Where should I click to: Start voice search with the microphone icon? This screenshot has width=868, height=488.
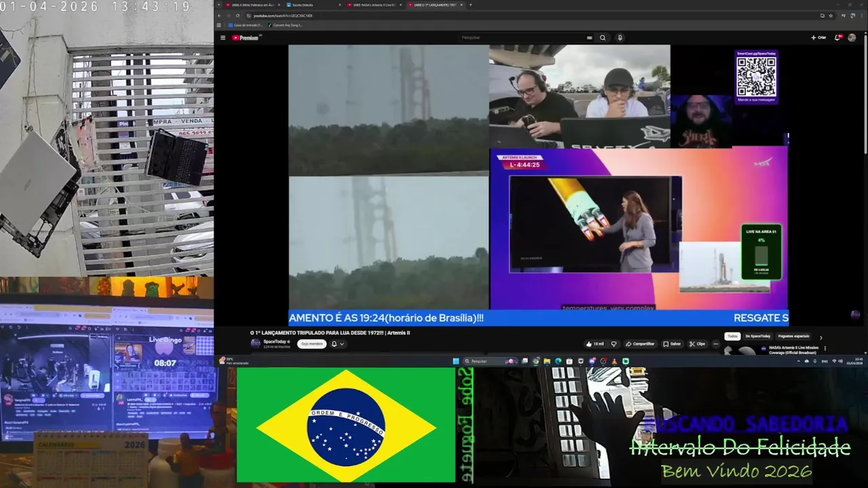click(x=620, y=38)
